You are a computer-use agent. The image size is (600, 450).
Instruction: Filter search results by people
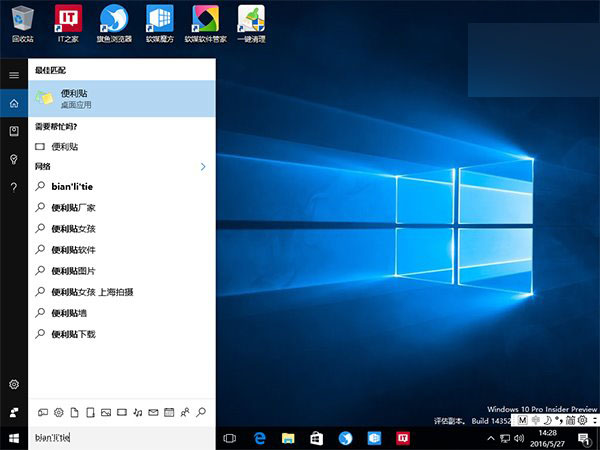tap(185, 412)
